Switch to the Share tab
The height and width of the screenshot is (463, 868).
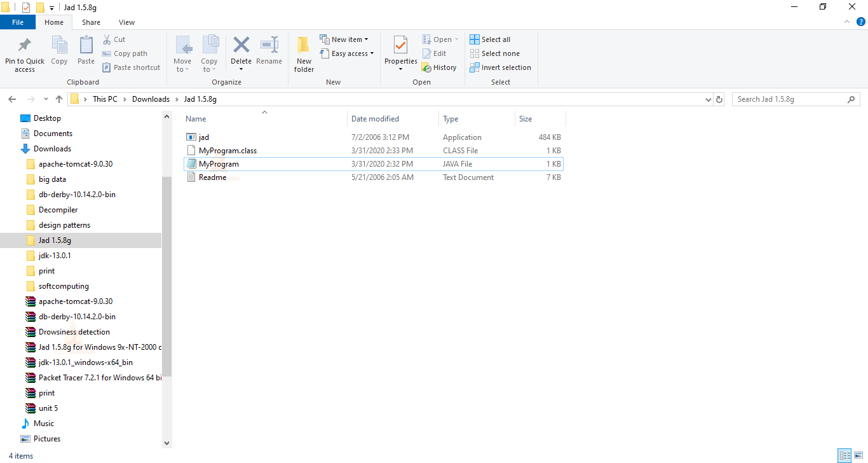tap(91, 22)
